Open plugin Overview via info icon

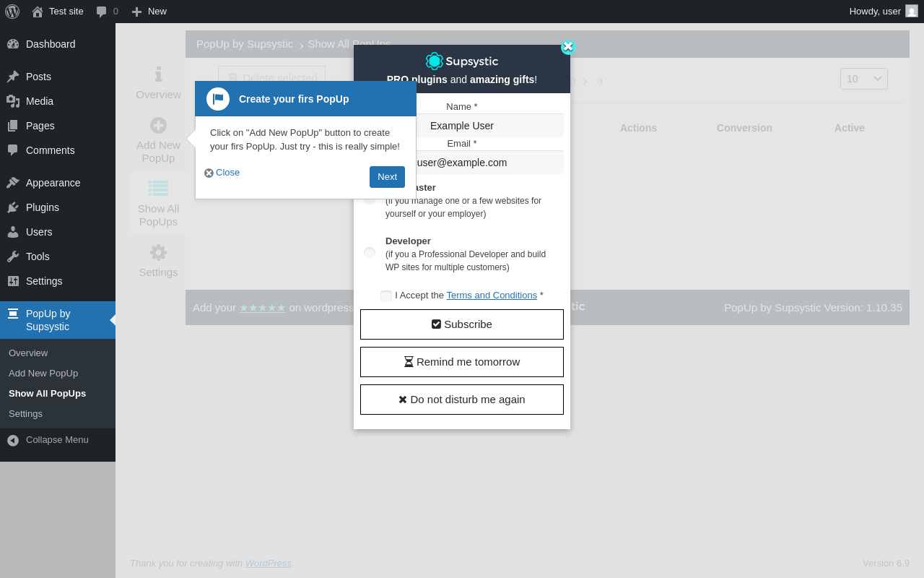(158, 74)
